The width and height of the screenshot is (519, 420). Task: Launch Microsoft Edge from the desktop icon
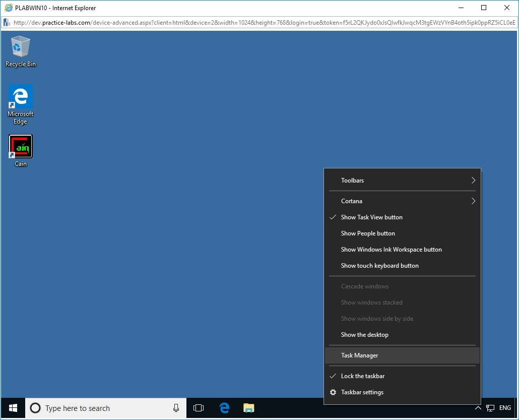(20, 96)
